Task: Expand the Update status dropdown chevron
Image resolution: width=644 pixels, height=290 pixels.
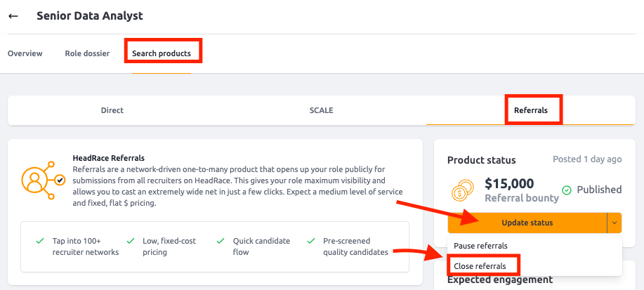Action: (x=614, y=223)
